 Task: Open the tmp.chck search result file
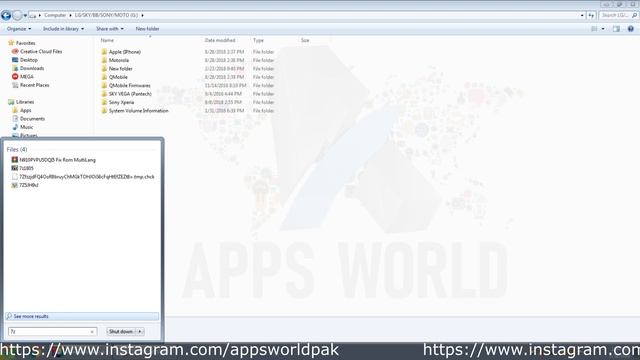click(83, 177)
